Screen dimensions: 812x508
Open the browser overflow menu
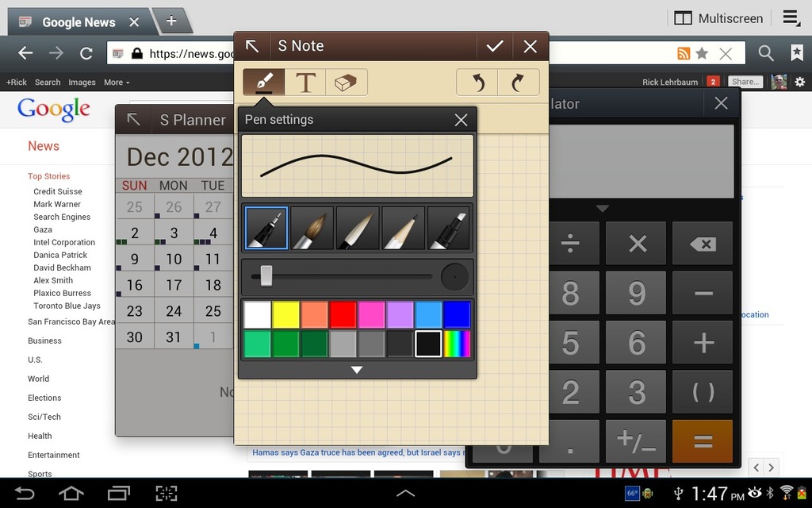(x=791, y=17)
